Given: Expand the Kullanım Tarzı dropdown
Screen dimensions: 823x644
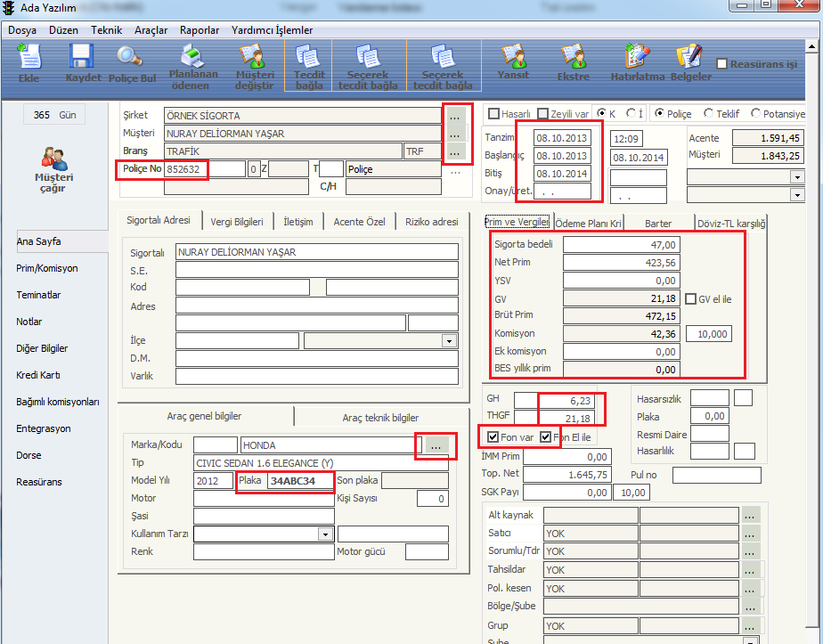Looking at the screenshot, I should coord(324,534).
